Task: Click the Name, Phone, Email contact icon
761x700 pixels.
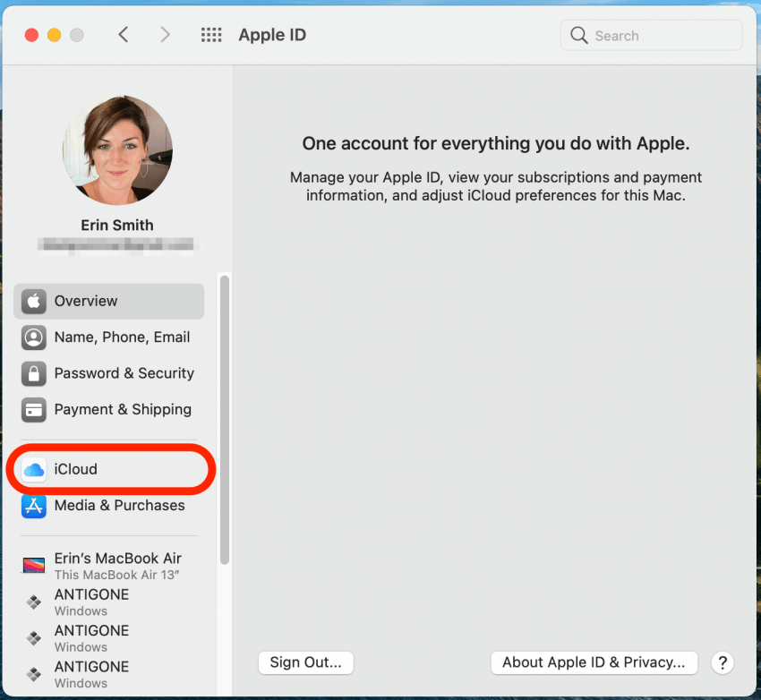Action: (33, 337)
